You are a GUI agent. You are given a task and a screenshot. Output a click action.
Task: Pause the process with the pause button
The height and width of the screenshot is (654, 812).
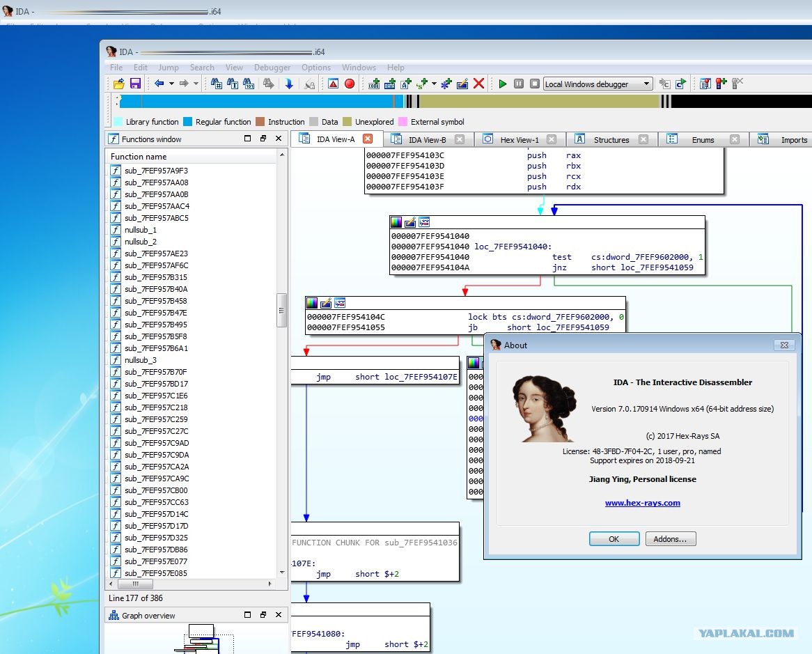click(518, 84)
